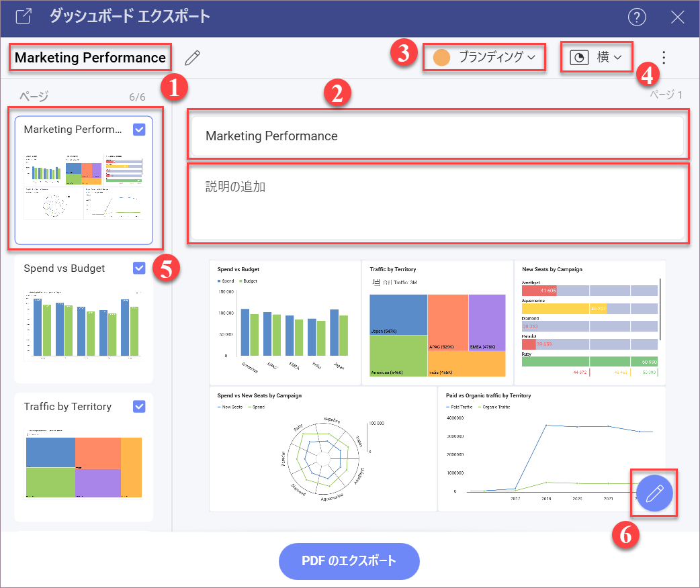Uncheck the Spend vs Budget page checkbox
This screenshot has height=588, width=700.
pos(139,268)
